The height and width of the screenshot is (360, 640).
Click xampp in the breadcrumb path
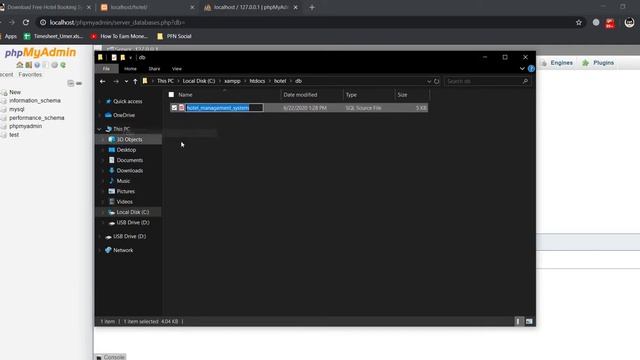tap(232, 81)
